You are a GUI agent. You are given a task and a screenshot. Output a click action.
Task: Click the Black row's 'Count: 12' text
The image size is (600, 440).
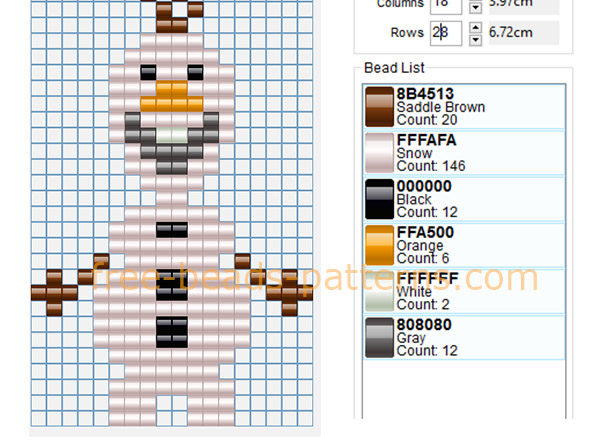point(427,212)
